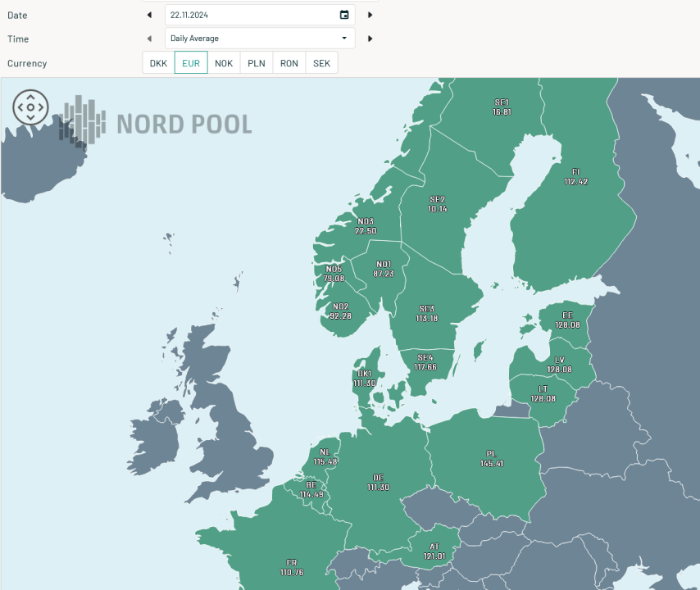
Task: Click the date input field showing 22.11.2024
Action: pos(246,15)
